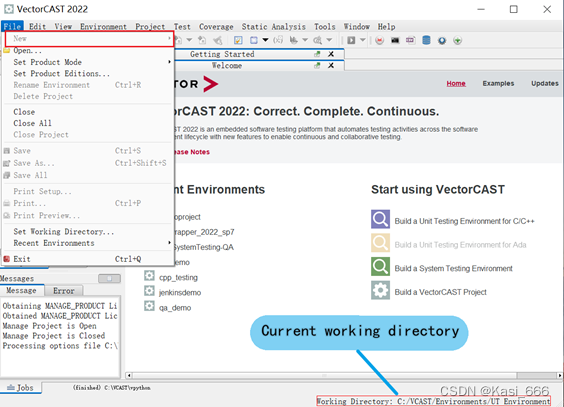Click the Working Directory status bar text
Image resolution: width=564 pixels, height=407 pixels.
pos(433,401)
